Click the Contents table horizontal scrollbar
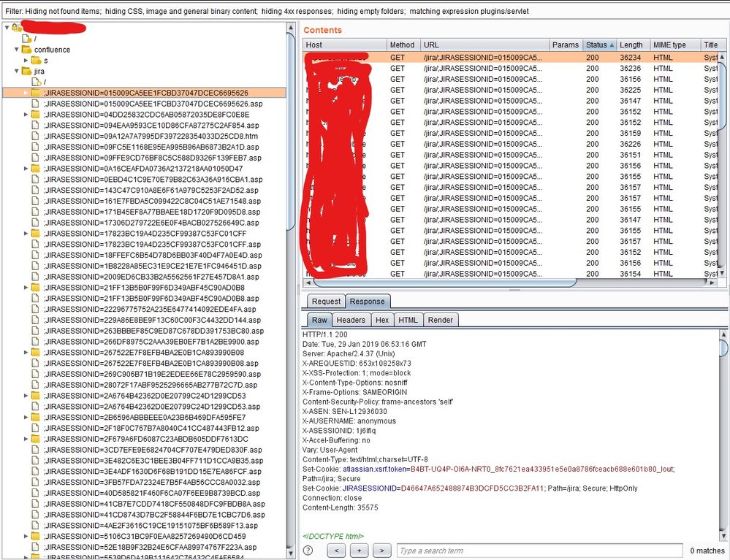The width and height of the screenshot is (730, 560). click(445, 283)
